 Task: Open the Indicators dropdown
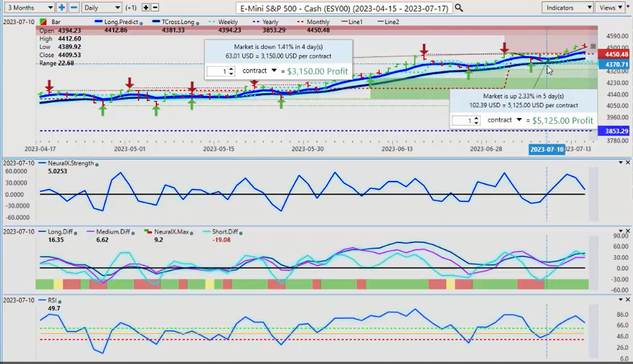[567, 7]
